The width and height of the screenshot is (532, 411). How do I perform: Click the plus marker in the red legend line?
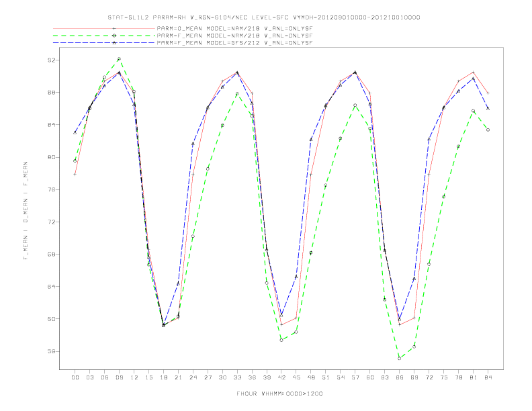(x=114, y=28)
